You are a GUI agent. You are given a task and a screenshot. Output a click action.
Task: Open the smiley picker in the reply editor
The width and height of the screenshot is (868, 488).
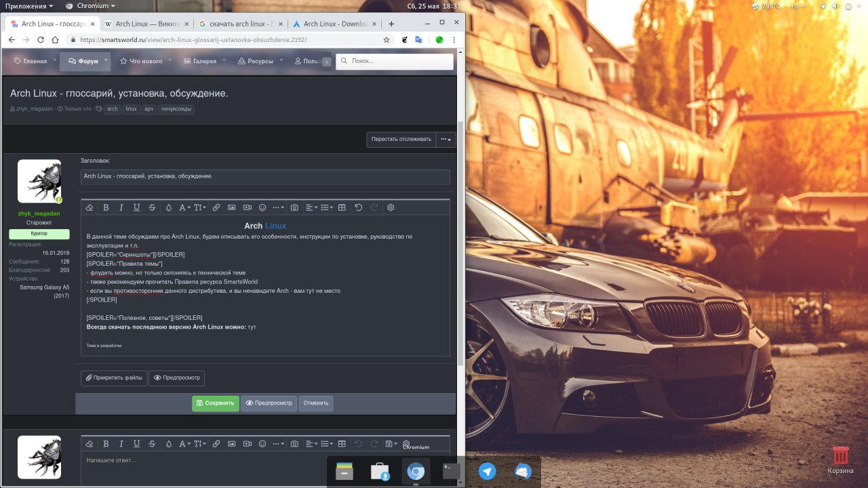[262, 444]
